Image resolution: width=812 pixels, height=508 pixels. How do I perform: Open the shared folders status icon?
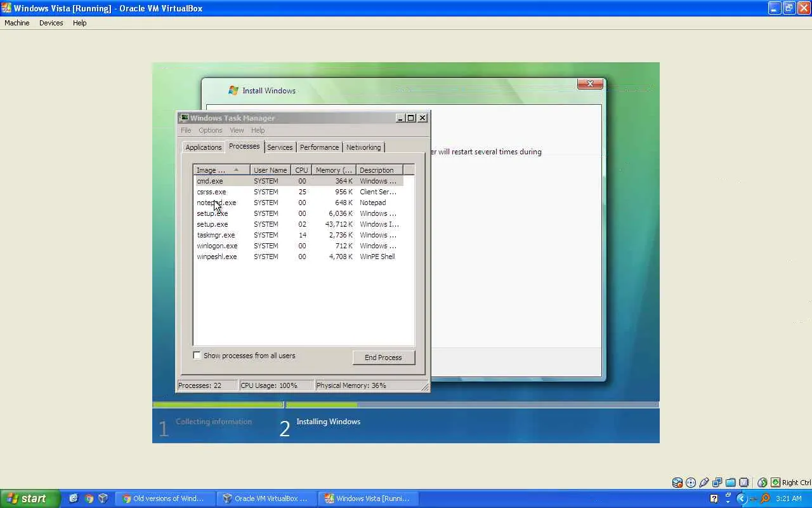[731, 483]
